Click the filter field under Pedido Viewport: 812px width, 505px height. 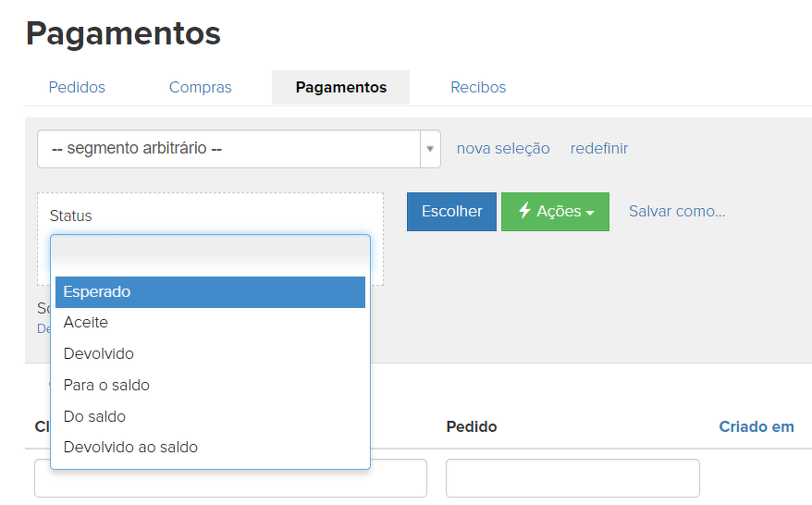[572, 478]
